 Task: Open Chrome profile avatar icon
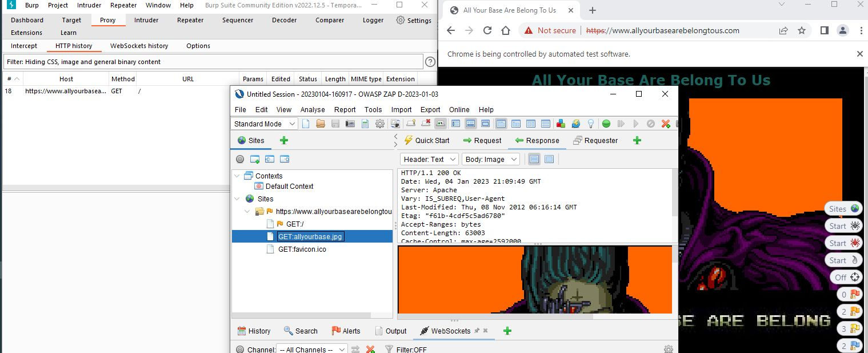click(843, 30)
